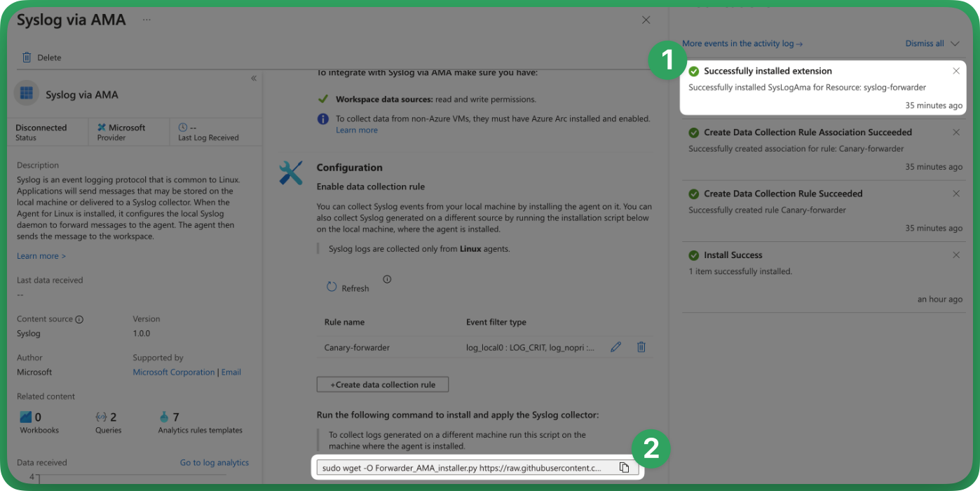Open the Microsoft Corporation support link
The image size is (980, 491).
pyautogui.click(x=174, y=372)
